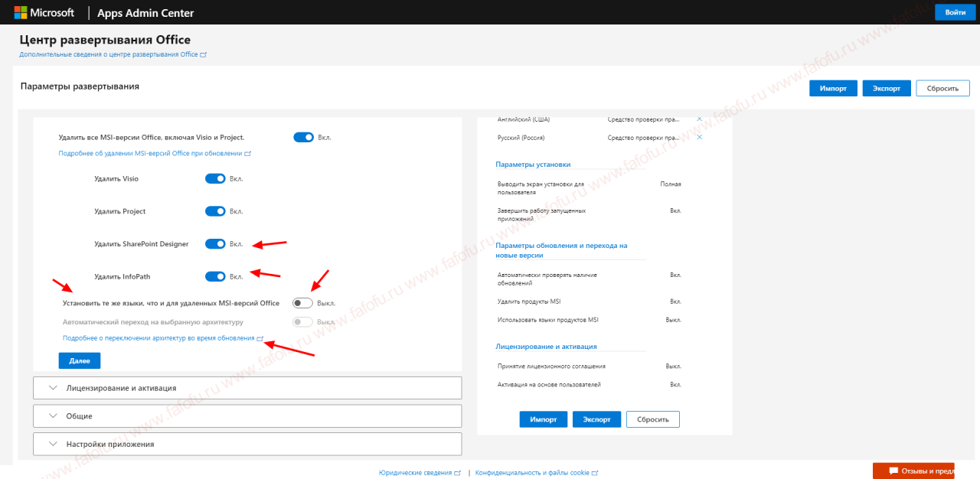This screenshot has width=980, height=479.
Task: Click the top 'Импорт' button
Action: click(833, 88)
